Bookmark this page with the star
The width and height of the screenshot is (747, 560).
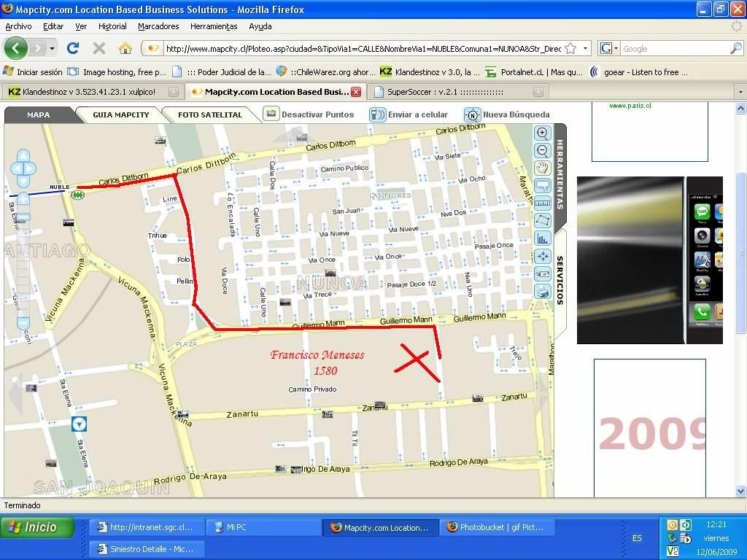click(570, 49)
